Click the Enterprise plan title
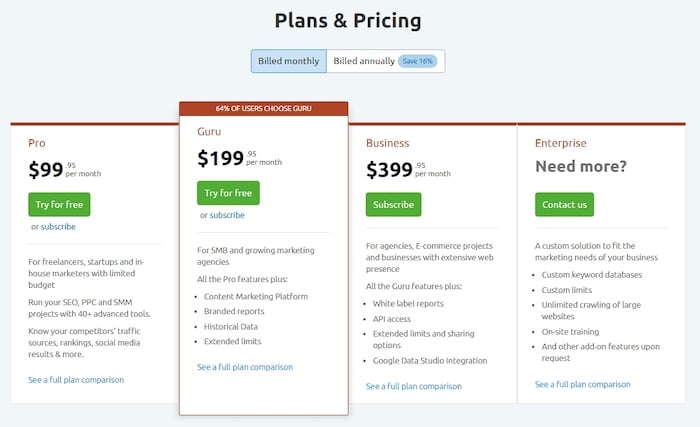Screen dimensions: 700x427 click(x=561, y=143)
